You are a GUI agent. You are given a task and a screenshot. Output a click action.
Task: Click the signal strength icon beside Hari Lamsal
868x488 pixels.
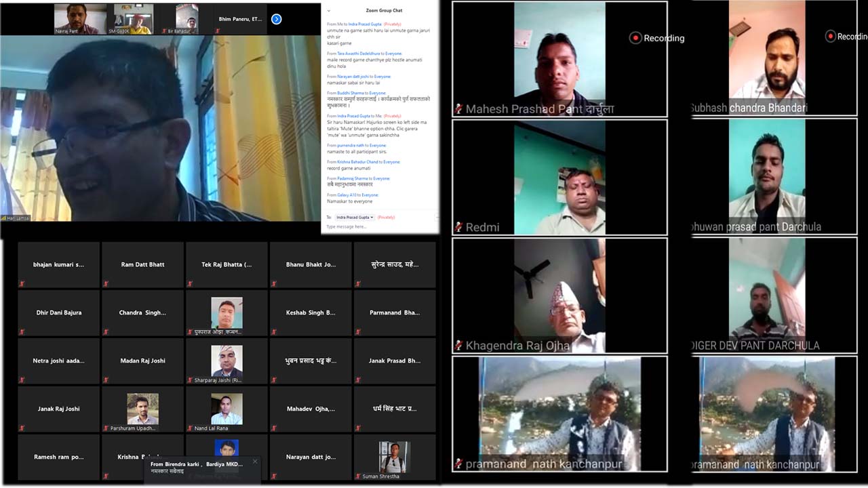point(4,218)
